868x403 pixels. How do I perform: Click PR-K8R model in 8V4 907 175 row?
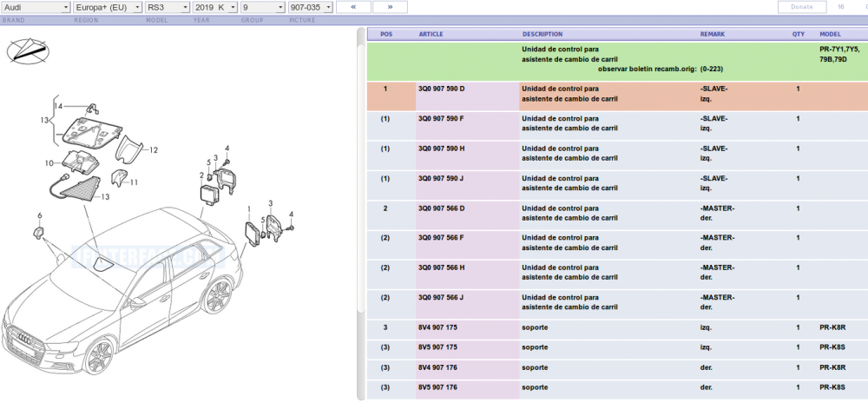coord(832,327)
